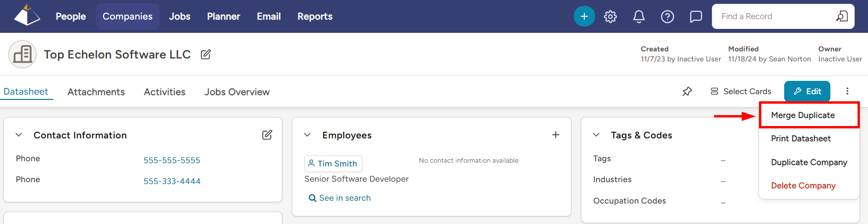The height and width of the screenshot is (224, 868).
Task: Switch to the Attachments tab
Action: pos(96,92)
